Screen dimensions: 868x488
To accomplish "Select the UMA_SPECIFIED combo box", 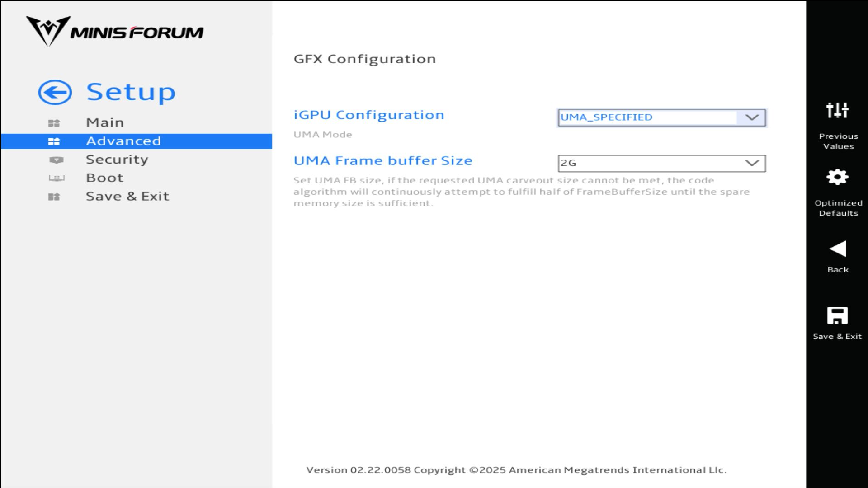I will pos(647,117).
